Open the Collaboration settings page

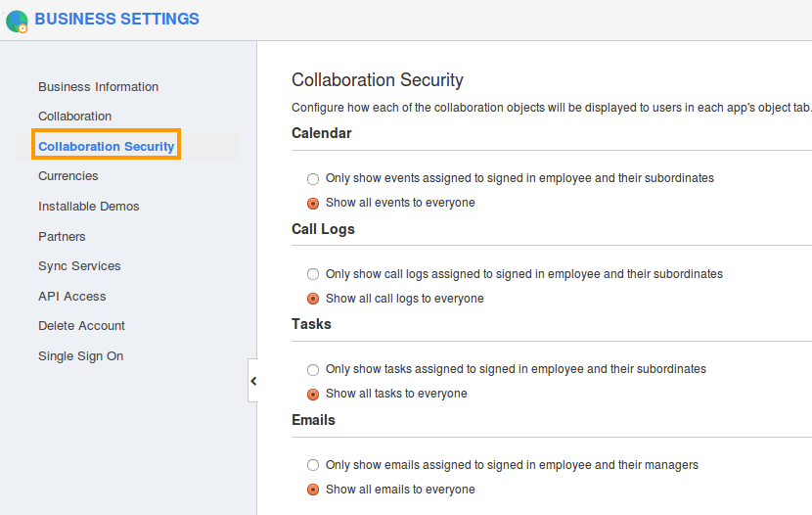pos(74,117)
